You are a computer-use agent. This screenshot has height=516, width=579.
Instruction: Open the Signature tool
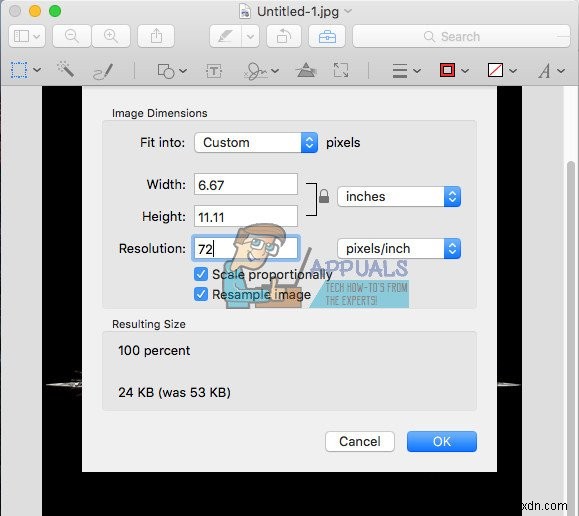point(256,71)
